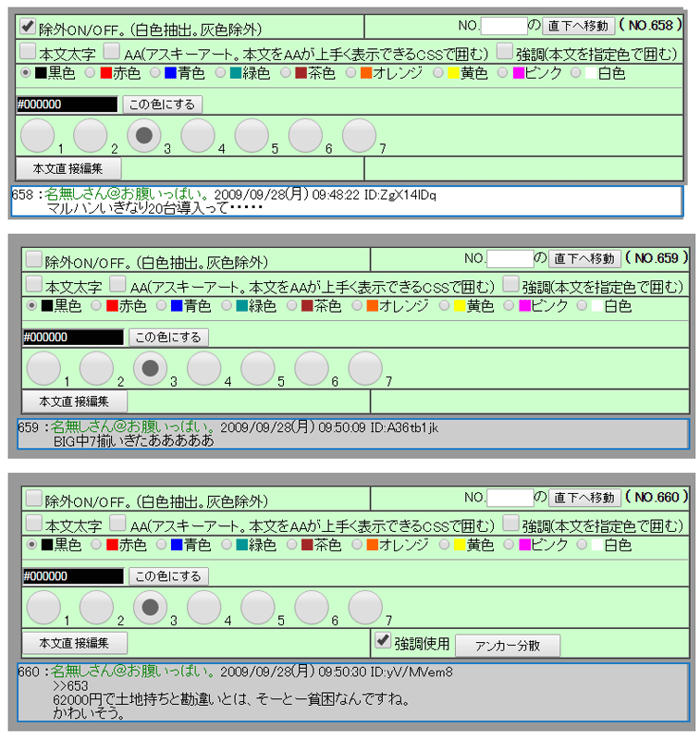Click the #000000 color field for post 659

point(72,338)
